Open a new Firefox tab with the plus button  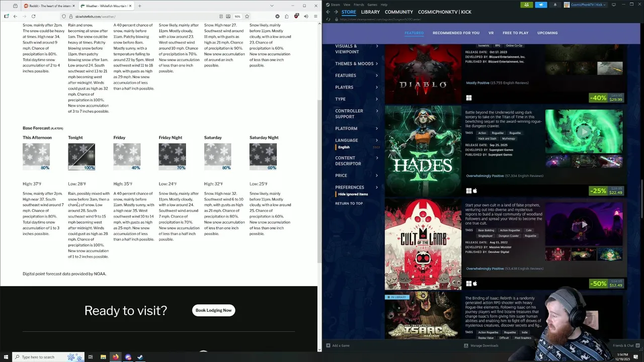(139, 6)
